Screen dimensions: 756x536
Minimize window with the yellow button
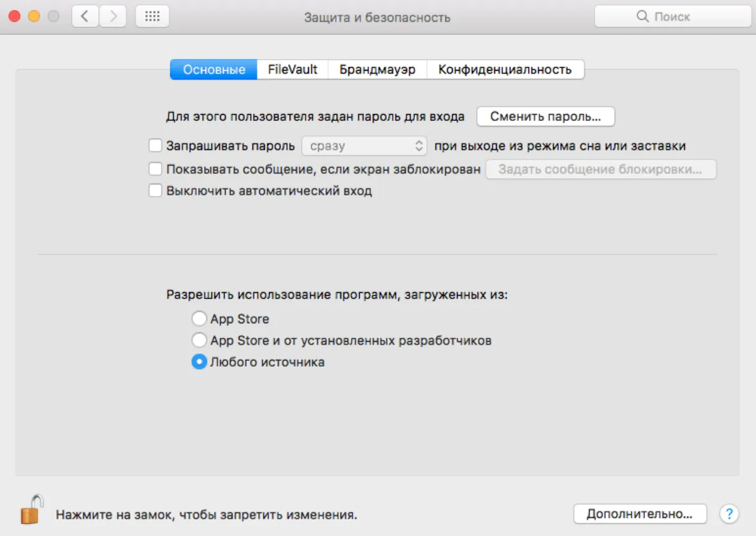point(34,17)
